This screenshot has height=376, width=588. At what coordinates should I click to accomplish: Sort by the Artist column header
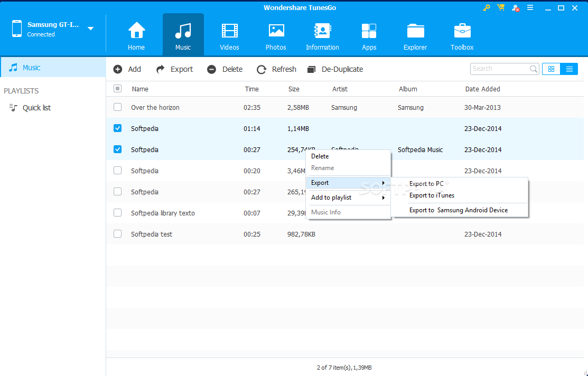[340, 89]
